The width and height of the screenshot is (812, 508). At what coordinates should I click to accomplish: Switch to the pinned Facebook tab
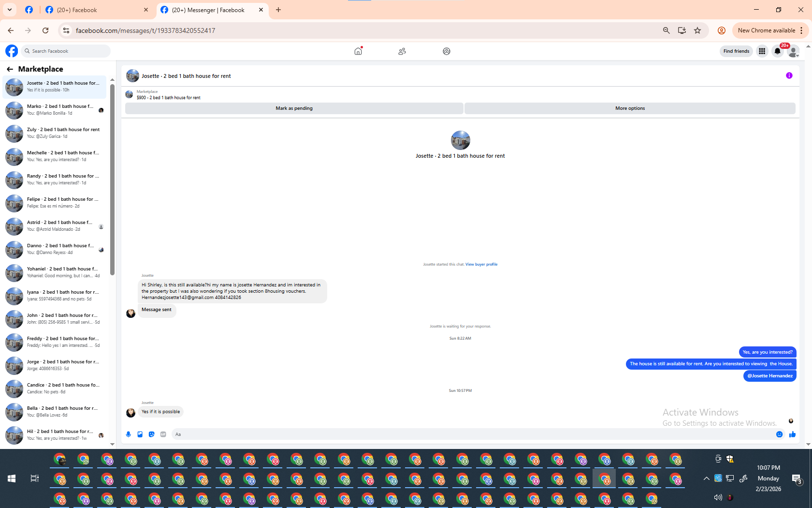coord(29,10)
